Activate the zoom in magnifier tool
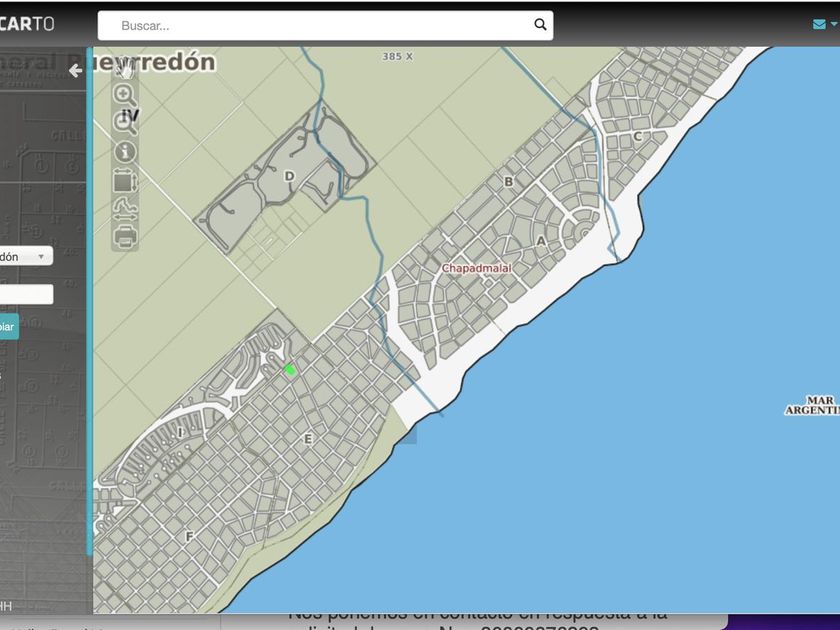The height and width of the screenshot is (630, 840). coord(125,95)
